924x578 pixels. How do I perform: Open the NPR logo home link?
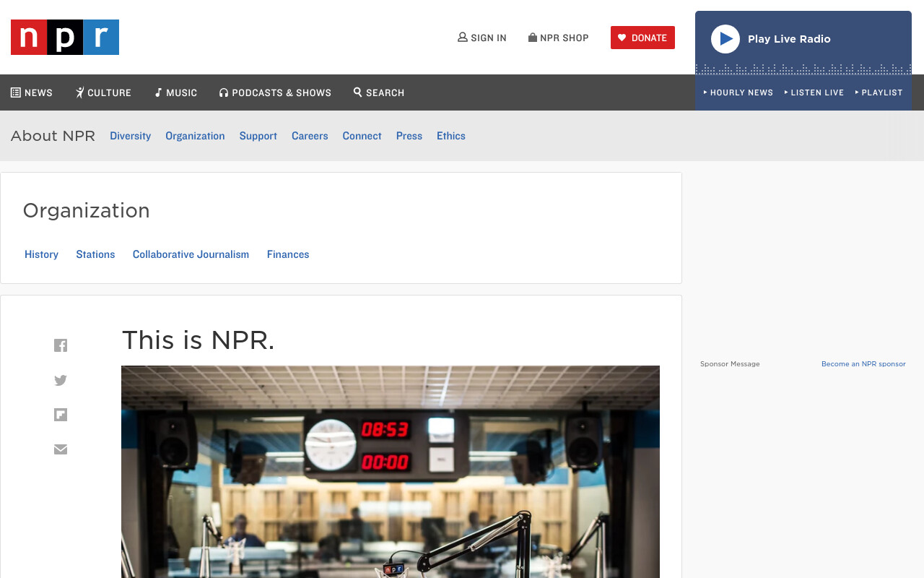click(x=65, y=37)
